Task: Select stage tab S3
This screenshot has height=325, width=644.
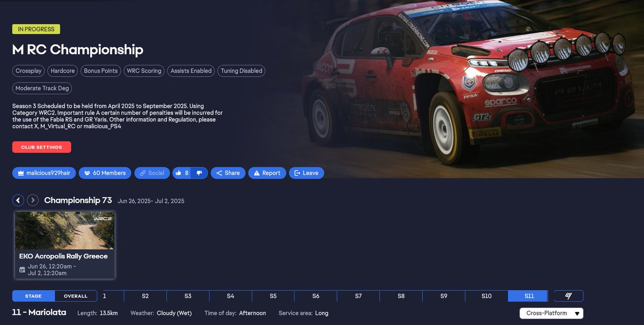Action: click(188, 296)
